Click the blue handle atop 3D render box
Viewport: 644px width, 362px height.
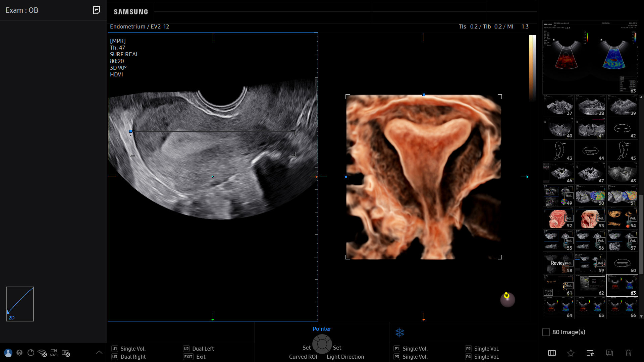424,95
